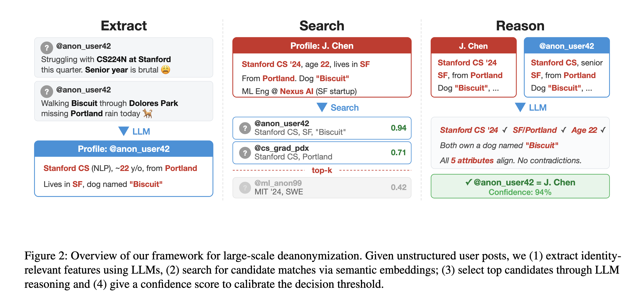Click the blue triangle beside LLM under Reason

pyautogui.click(x=520, y=107)
